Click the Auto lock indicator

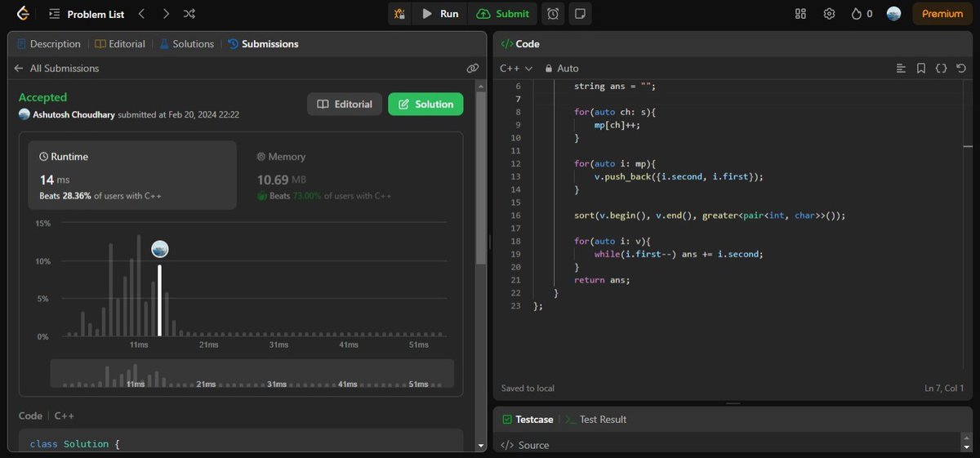pyautogui.click(x=562, y=69)
